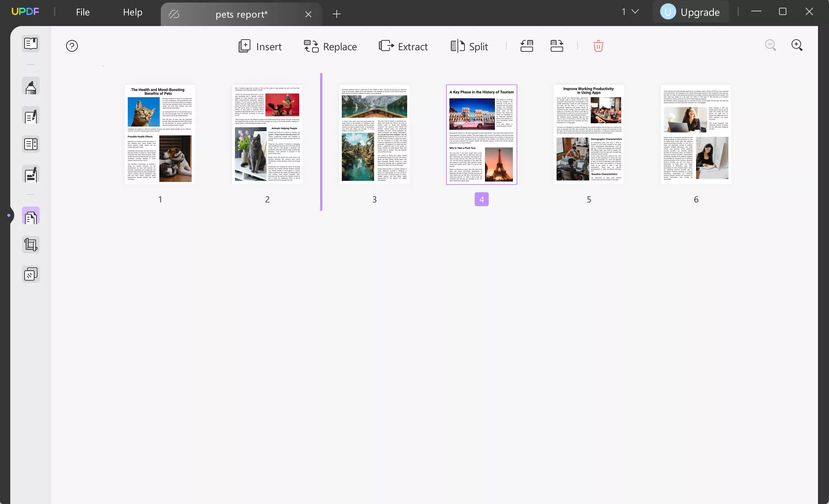The height and width of the screenshot is (504, 829).
Task: Rotate the selected page counterclockwise
Action: pyautogui.click(x=526, y=46)
